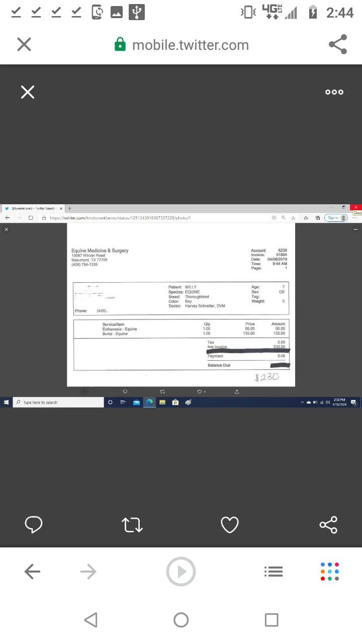
Task: Tap the vibrate mode status icon
Action: tap(248, 12)
